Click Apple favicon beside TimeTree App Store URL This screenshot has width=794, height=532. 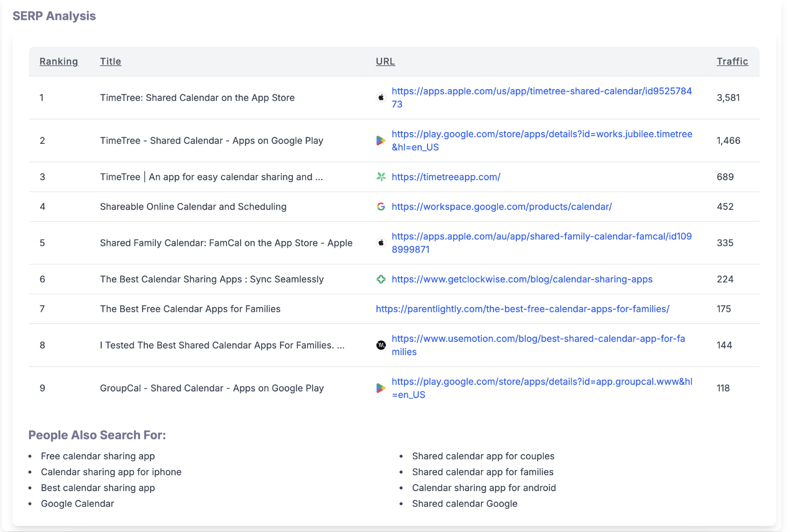[381, 98]
